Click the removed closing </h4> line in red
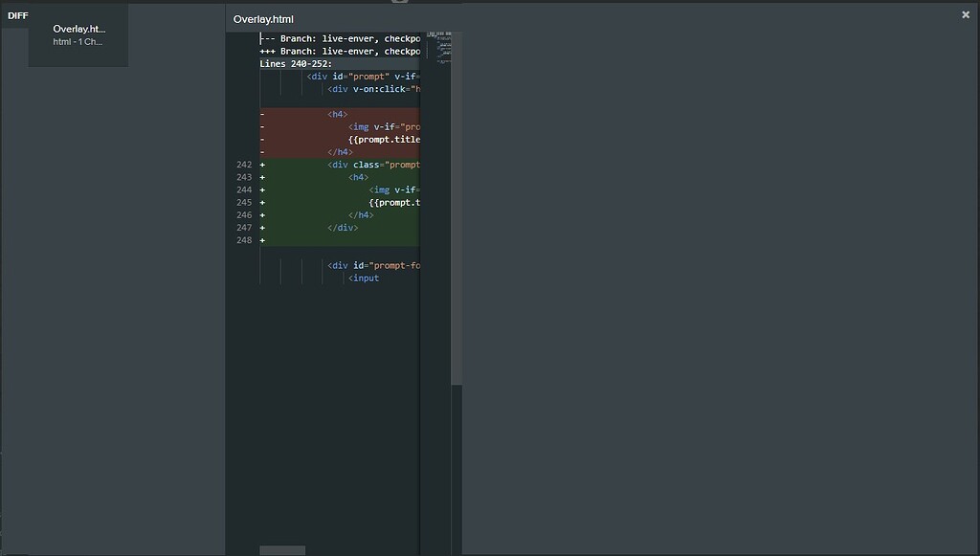 click(x=340, y=152)
